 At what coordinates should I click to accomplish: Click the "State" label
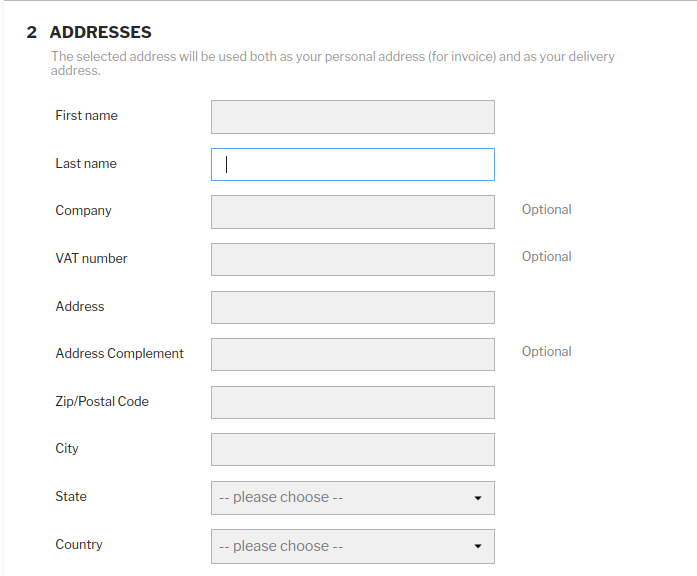[71, 497]
